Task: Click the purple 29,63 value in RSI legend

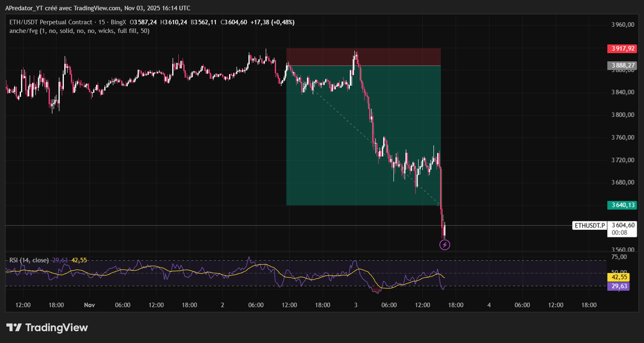Action: (x=60, y=260)
